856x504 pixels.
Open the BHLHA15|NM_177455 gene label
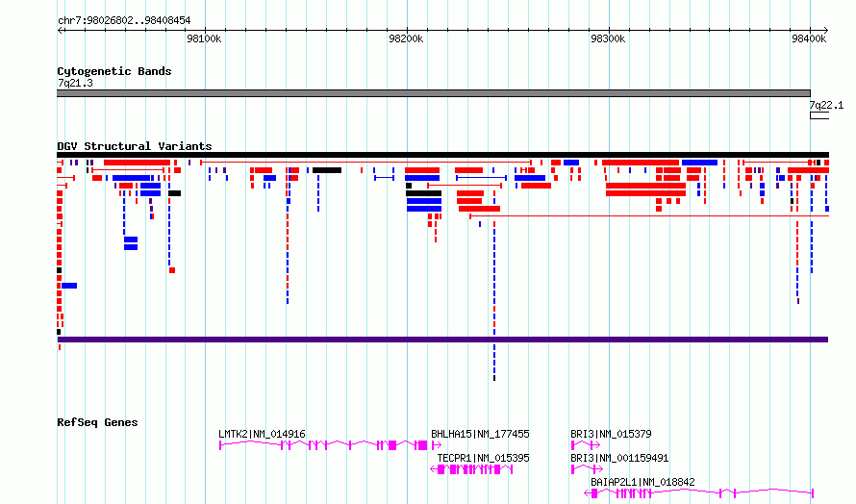point(480,434)
